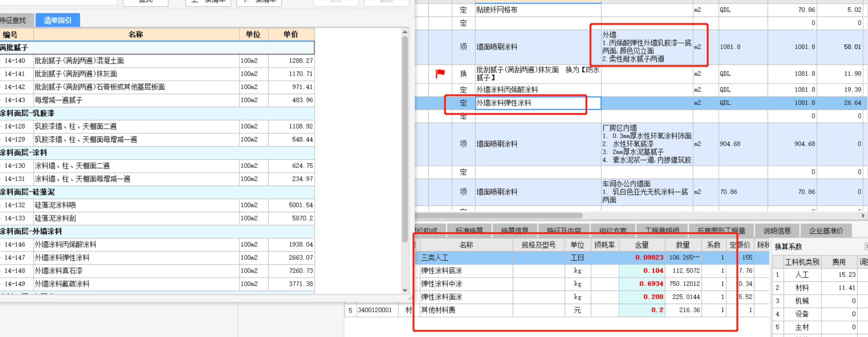868x337 pixels.
Task: Click the 单价 column header
Action: [291, 35]
